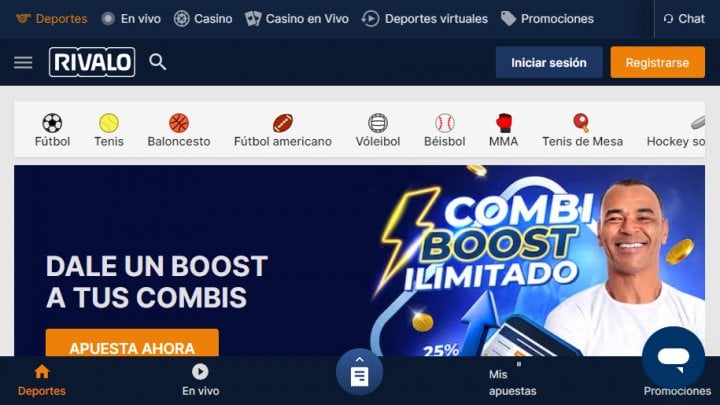This screenshot has width=720, height=405.
Task: Open Casino en Vivo section
Action: click(297, 19)
